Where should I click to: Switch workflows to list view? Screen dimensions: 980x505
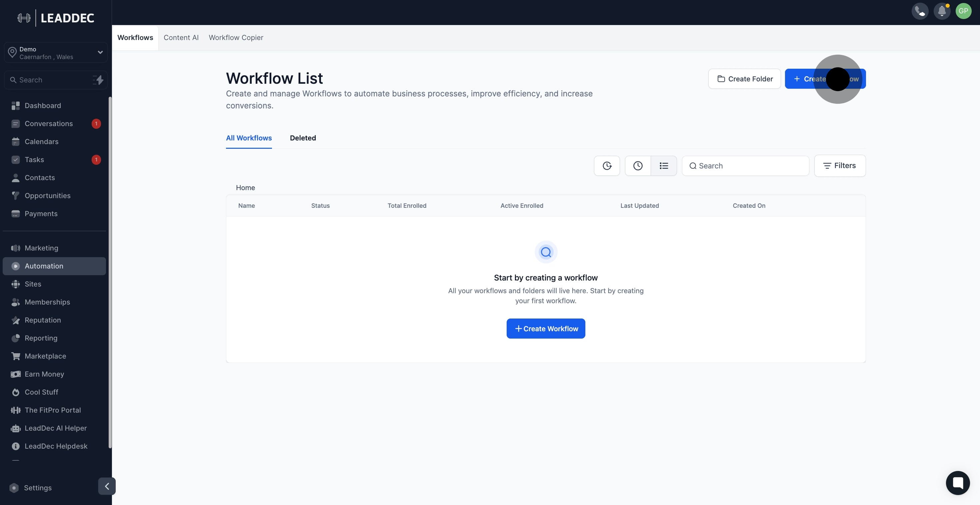click(664, 165)
